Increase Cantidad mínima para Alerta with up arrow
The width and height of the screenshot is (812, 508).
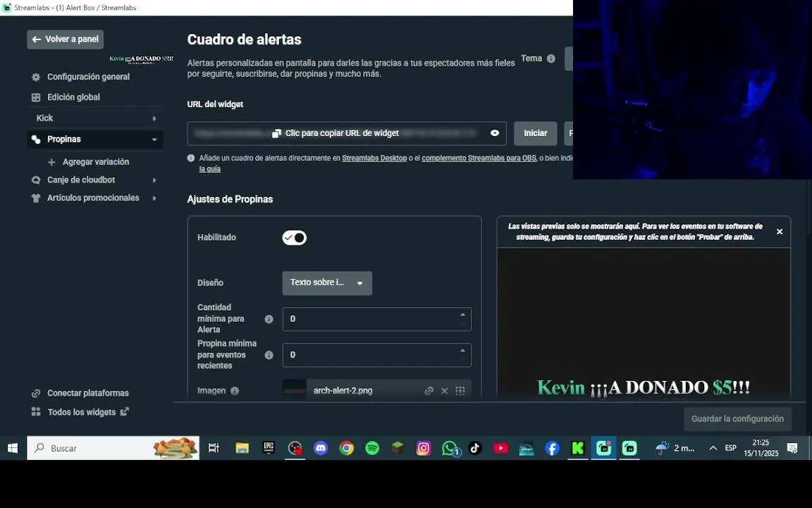462,315
